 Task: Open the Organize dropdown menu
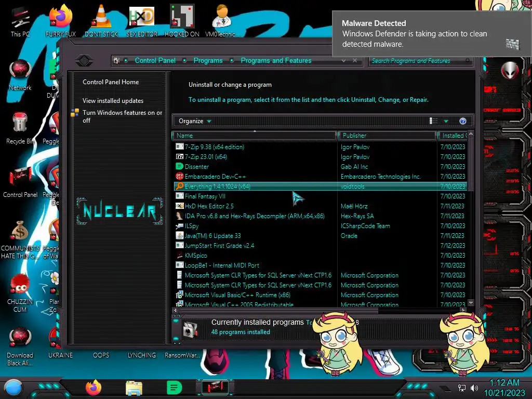[195, 121]
